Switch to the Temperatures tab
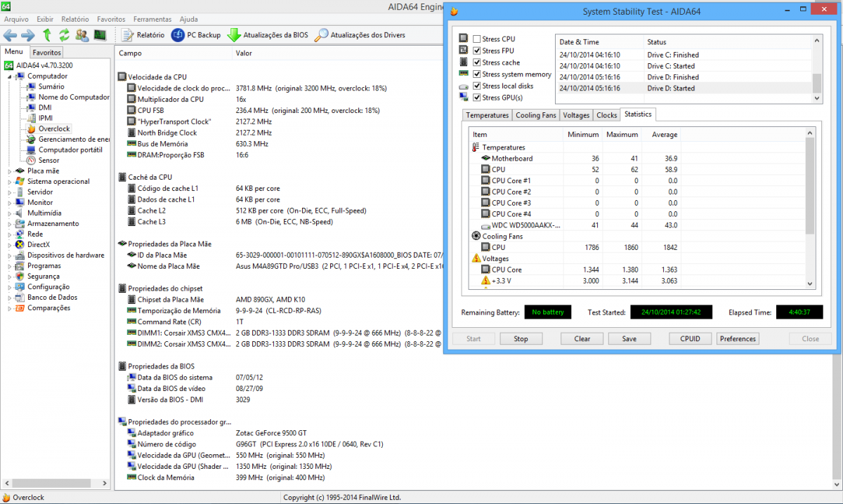843x504 pixels. coord(488,115)
